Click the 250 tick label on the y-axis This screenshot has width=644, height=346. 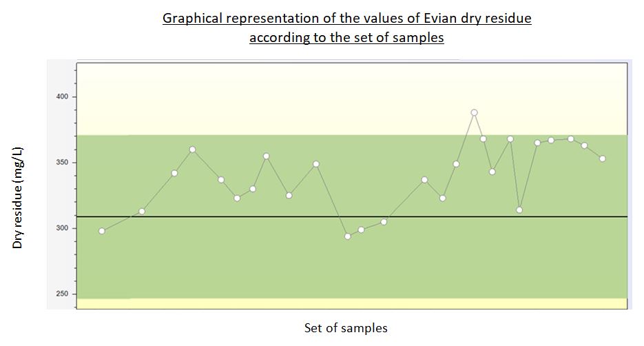coord(62,294)
